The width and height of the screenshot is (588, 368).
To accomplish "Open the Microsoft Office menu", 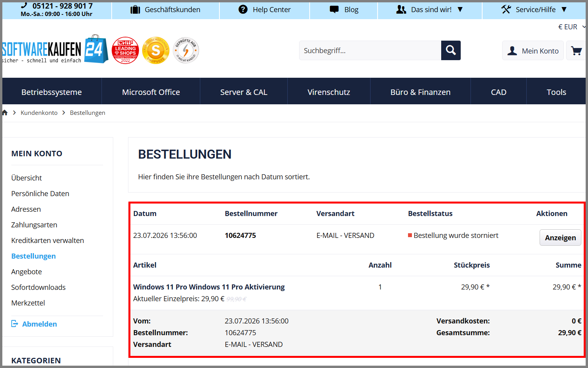I will [x=151, y=92].
